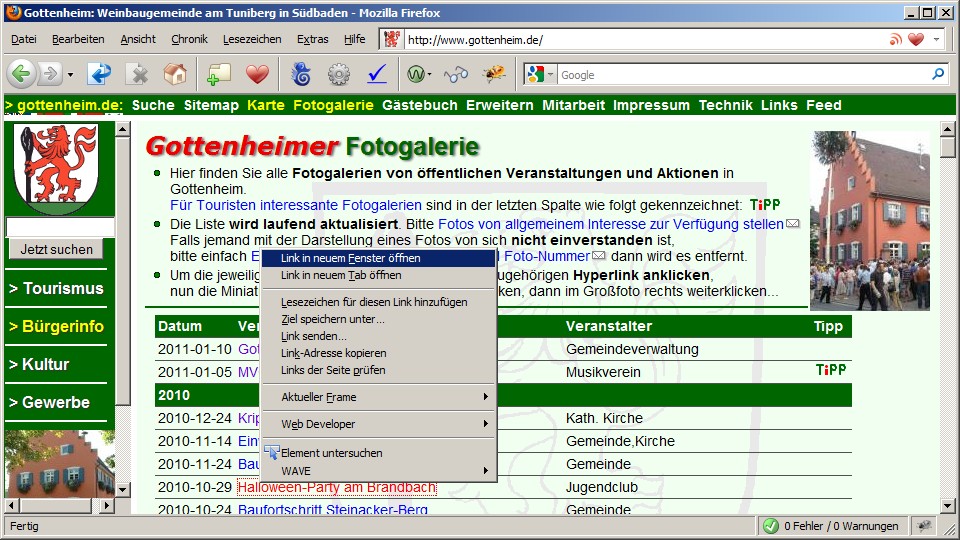Open the search engine selector dropdown
960x540 pixels.
pyautogui.click(x=540, y=74)
